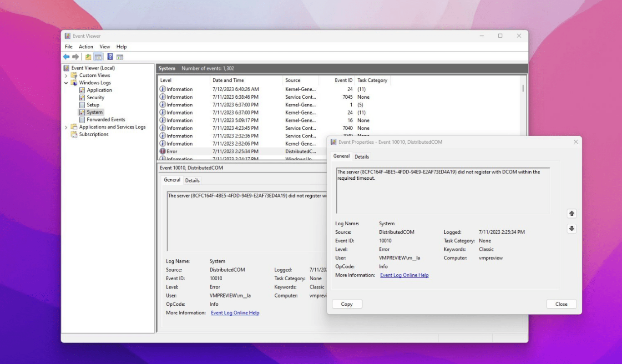The width and height of the screenshot is (622, 364).
Task: Click the Subscriptions icon in the tree
Action: pyautogui.click(x=74, y=134)
